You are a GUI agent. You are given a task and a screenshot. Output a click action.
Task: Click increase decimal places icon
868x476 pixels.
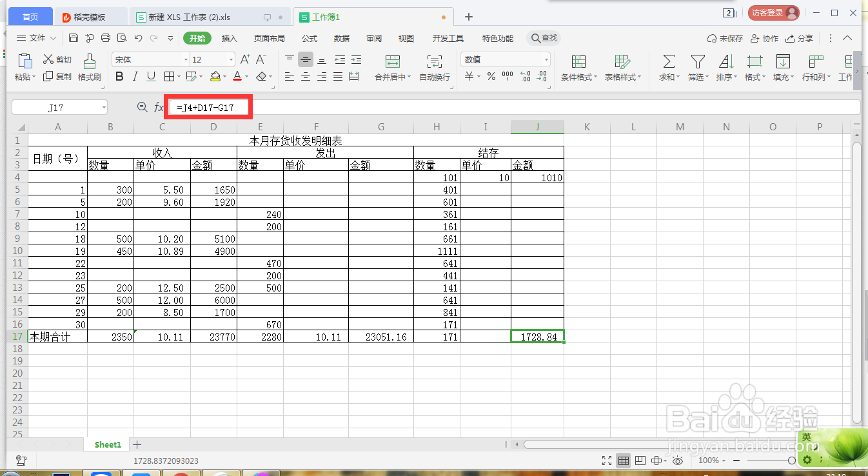coord(526,77)
